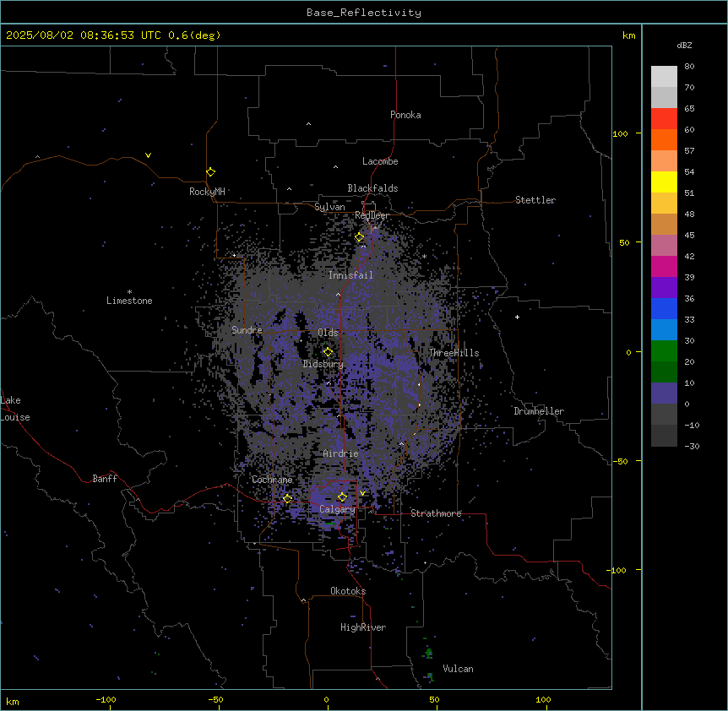Click the Banff label
Screen dimensions: 728x711
(x=105, y=479)
